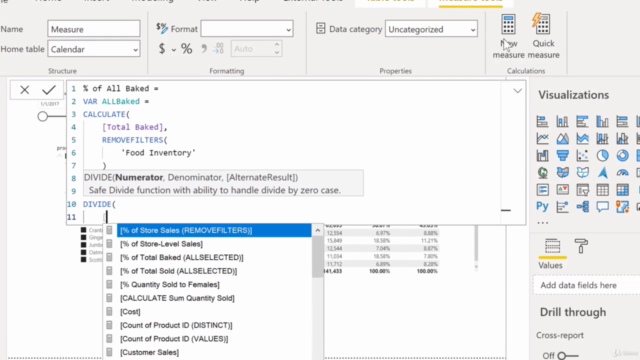Select the Scatter chart visual
This screenshot has height=360, width=640.
click(x=582, y=156)
